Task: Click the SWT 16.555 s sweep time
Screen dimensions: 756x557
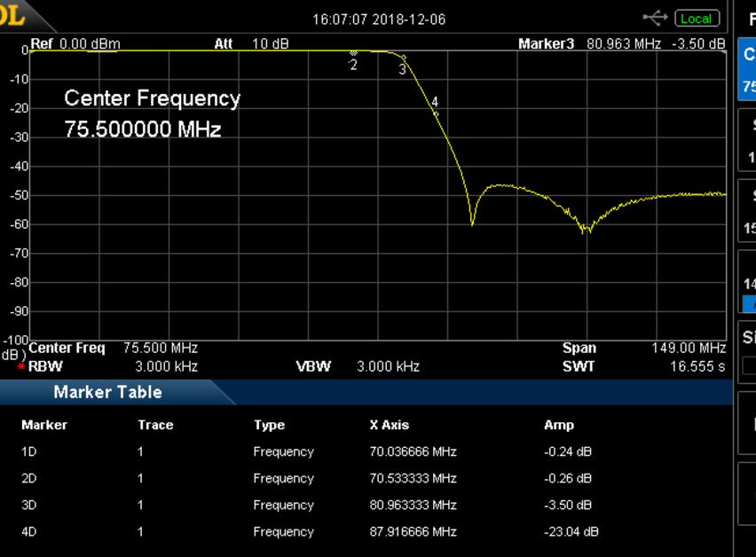Action: click(x=643, y=366)
